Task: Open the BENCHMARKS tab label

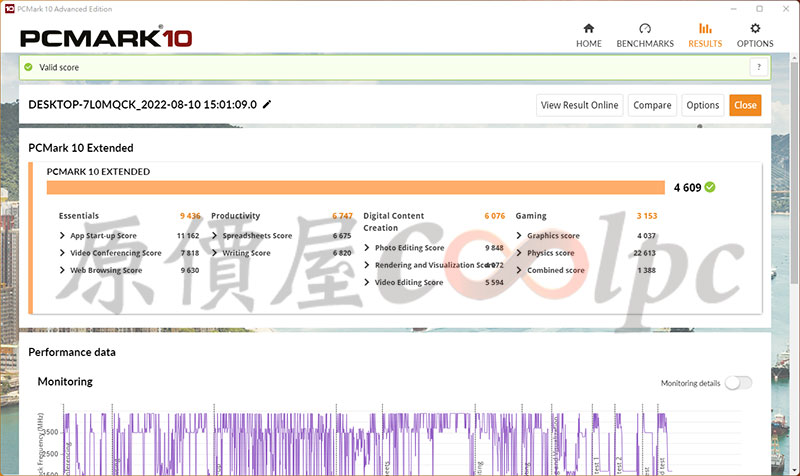Action: click(x=645, y=44)
